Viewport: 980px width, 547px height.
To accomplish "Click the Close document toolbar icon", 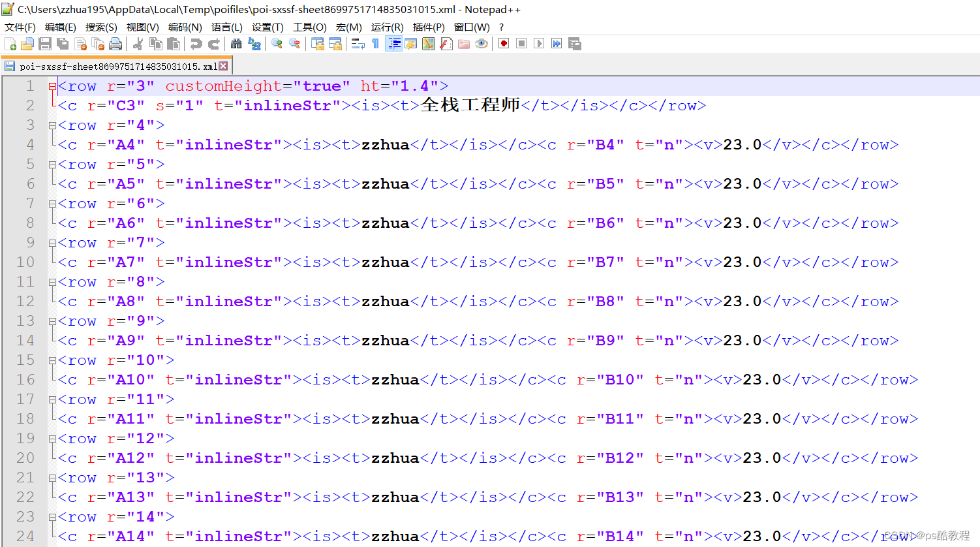I will 81,44.
